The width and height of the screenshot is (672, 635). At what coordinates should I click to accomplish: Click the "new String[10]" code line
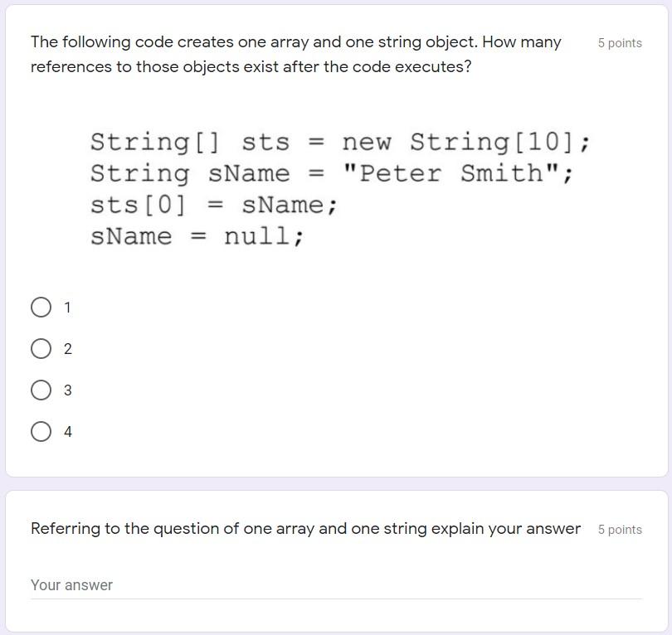point(341,142)
